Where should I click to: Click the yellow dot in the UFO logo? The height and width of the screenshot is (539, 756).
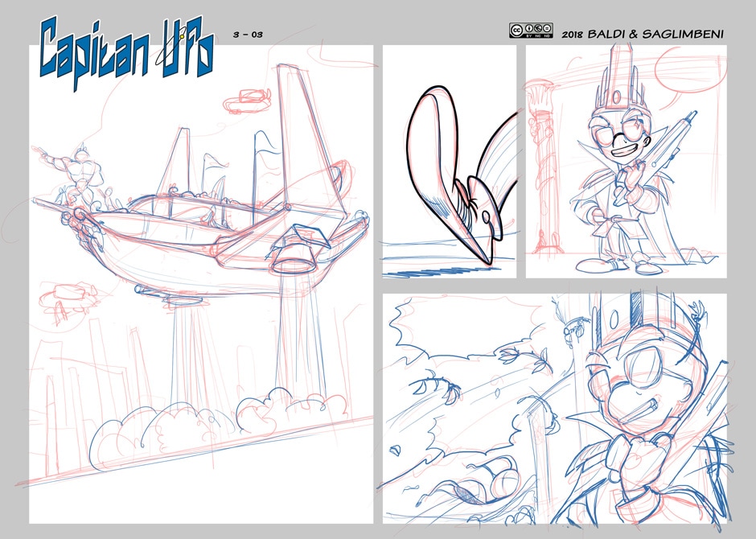[183, 36]
